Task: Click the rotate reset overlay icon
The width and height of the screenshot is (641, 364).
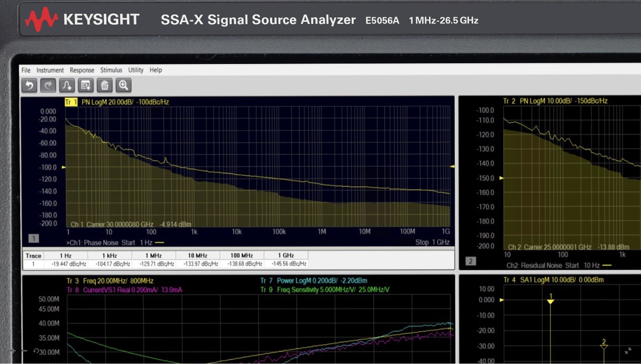Action: click(x=36, y=351)
